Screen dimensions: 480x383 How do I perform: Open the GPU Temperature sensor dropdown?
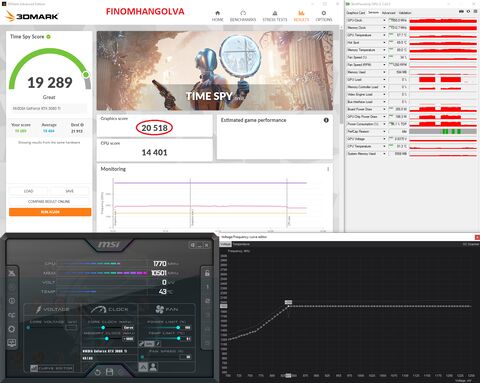pos(384,35)
